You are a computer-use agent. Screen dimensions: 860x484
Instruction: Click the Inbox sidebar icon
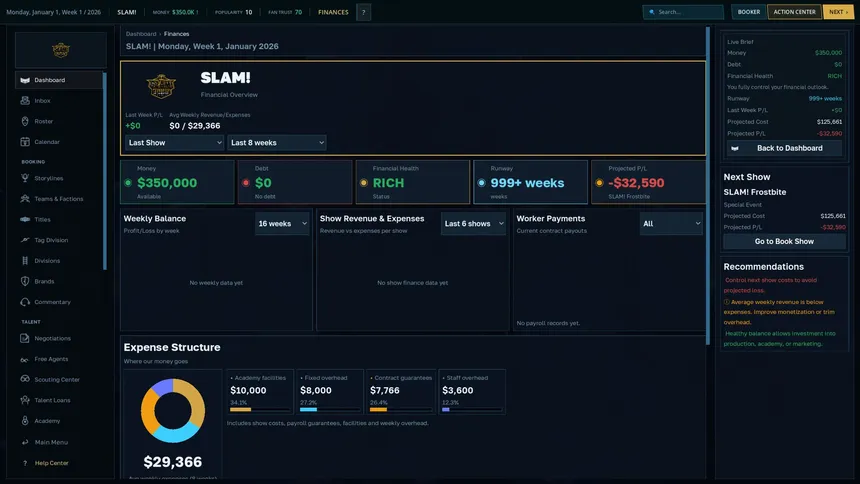(25, 100)
